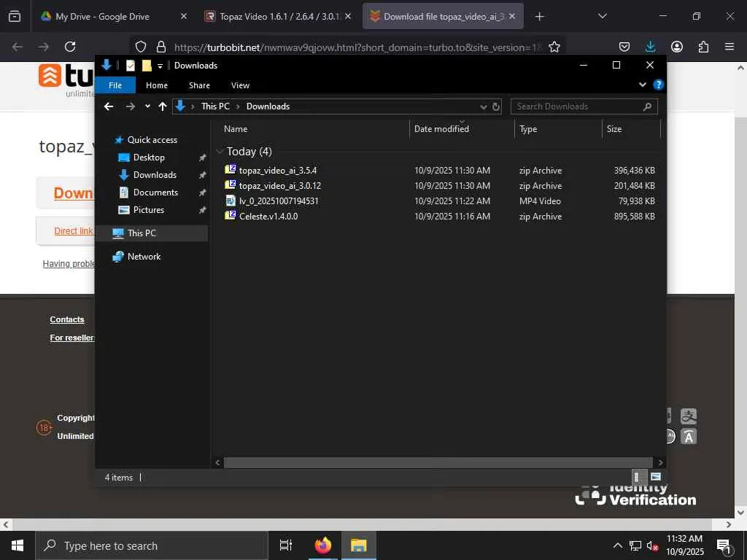The width and height of the screenshot is (747, 560).
Task: Open notification center icon
Action: click(x=724, y=546)
